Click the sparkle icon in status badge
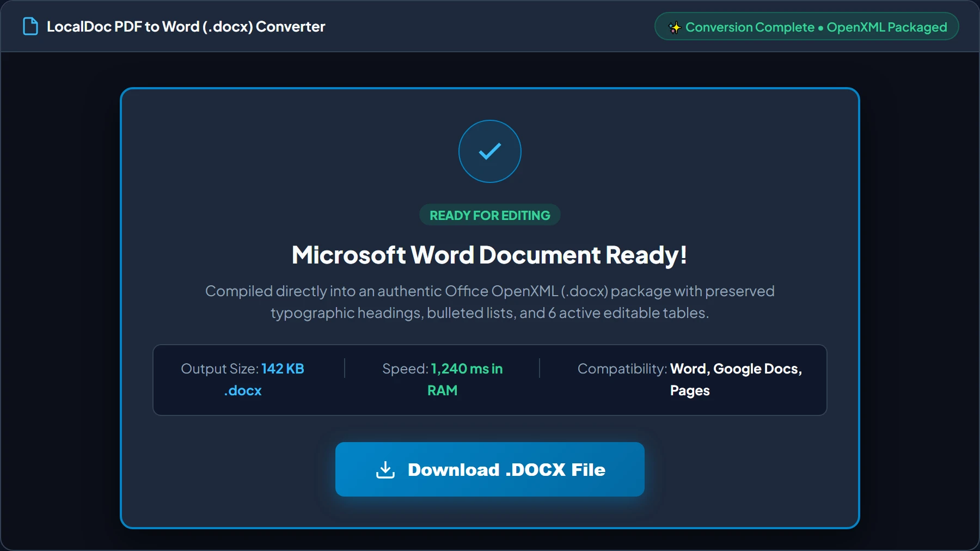The height and width of the screenshot is (551, 980). click(x=675, y=27)
